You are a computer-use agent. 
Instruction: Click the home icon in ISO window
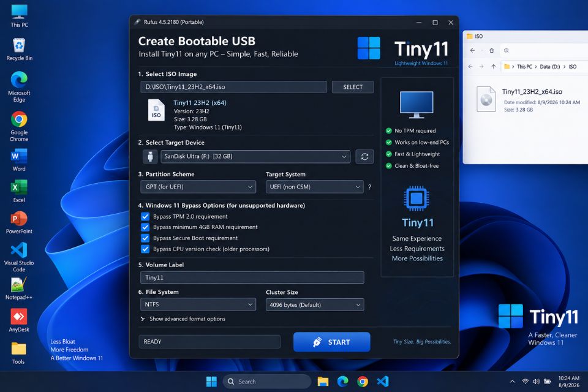(x=492, y=50)
